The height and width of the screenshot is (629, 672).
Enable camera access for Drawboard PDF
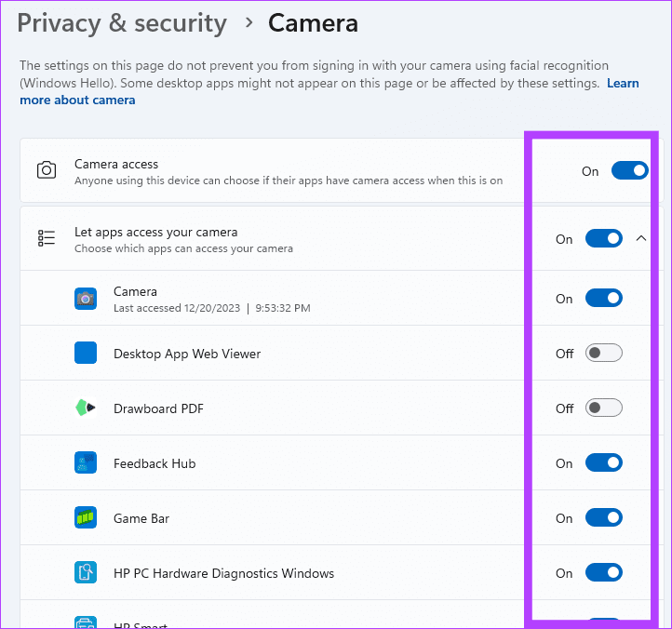[603, 408]
